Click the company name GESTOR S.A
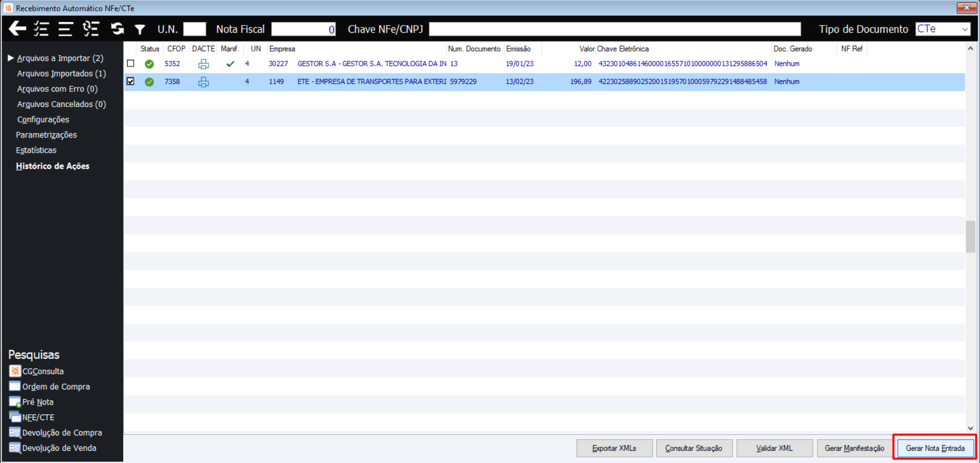Viewport: 980px width, 463px height. 372,64
